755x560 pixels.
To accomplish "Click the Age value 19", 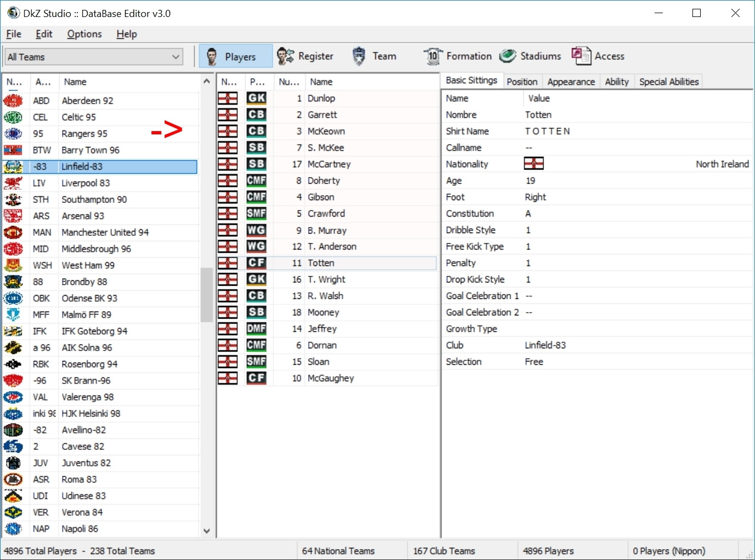I will pos(530,180).
